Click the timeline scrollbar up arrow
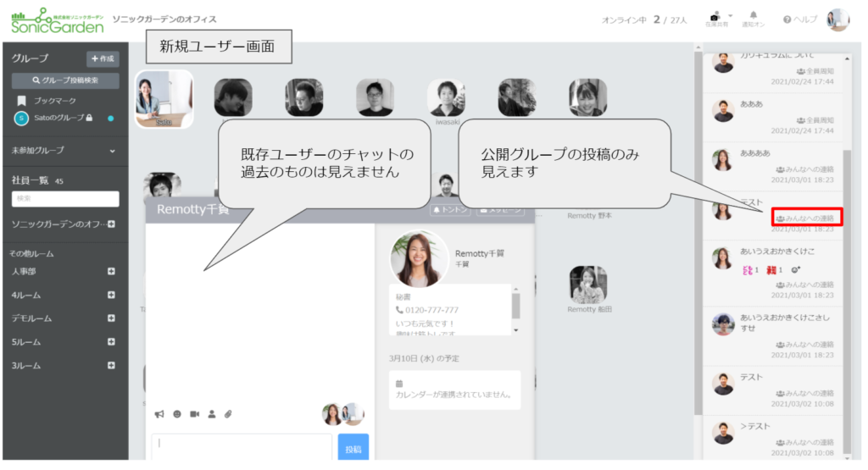Screen dimensions: 868x470 point(847,58)
